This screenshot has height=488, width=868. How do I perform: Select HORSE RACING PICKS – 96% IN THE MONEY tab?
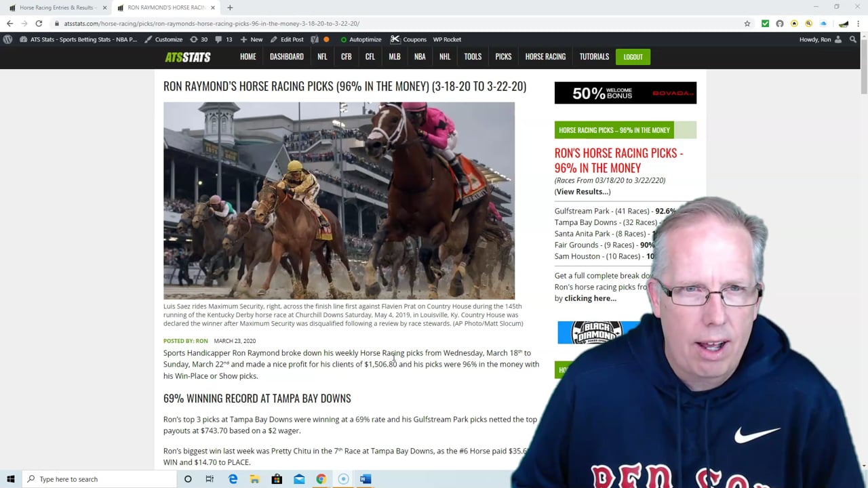point(614,130)
